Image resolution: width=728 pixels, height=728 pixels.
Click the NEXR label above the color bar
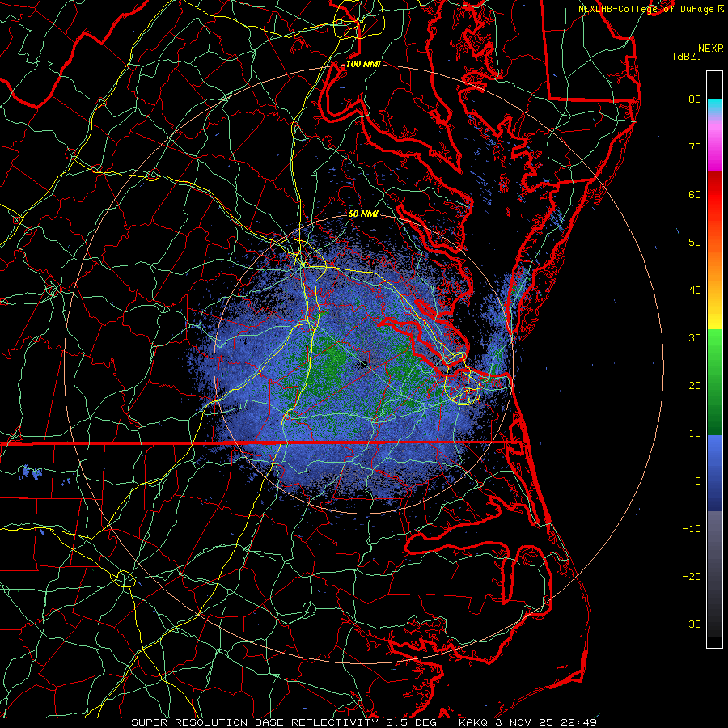coord(710,49)
